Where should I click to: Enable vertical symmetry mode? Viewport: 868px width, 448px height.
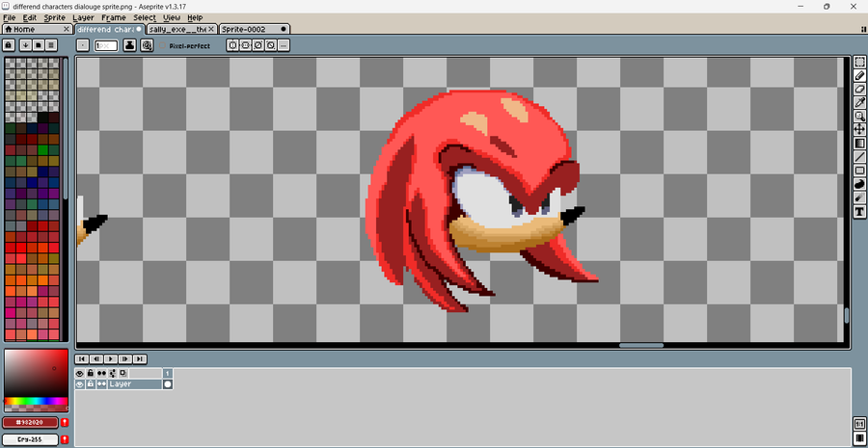pos(245,45)
